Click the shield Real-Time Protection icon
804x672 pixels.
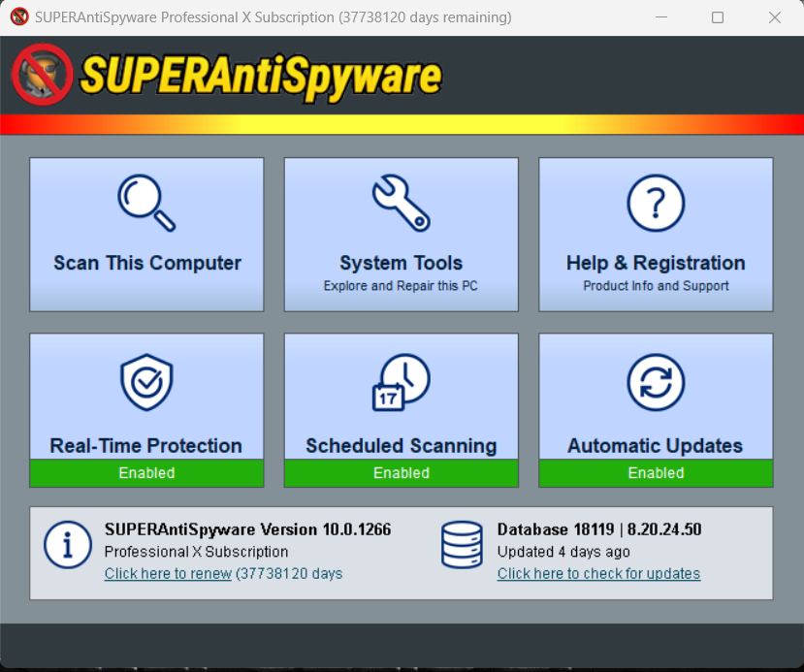coord(146,382)
